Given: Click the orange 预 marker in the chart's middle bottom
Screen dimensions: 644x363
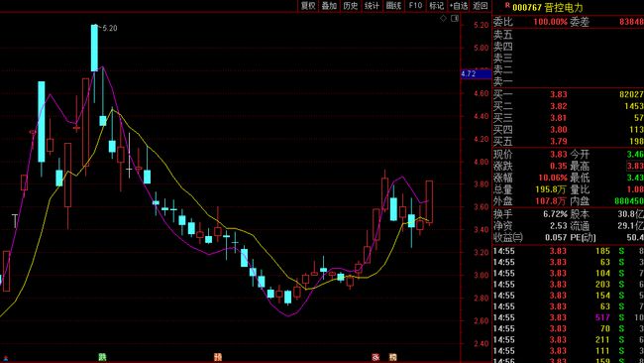Looking at the screenshot, I should tap(218, 357).
